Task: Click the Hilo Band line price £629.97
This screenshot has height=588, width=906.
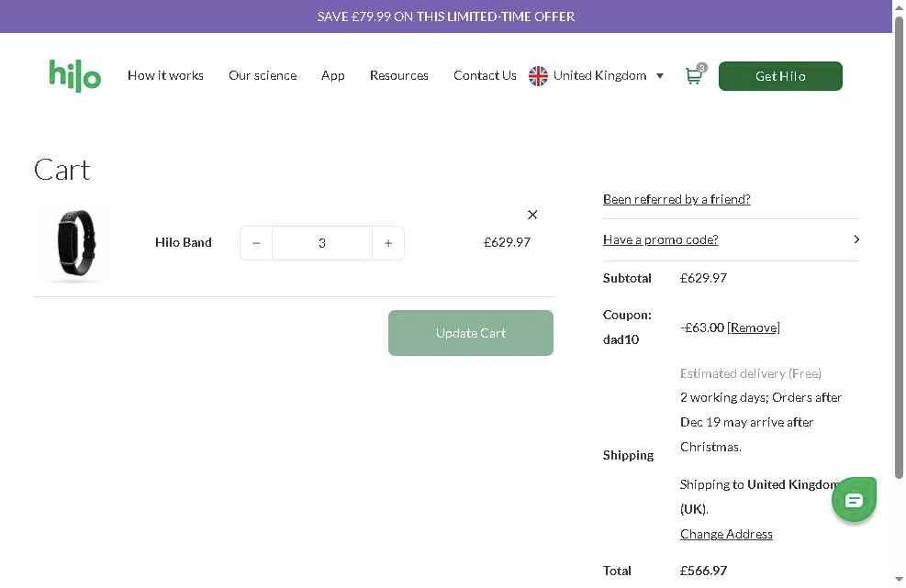Action: (x=507, y=242)
